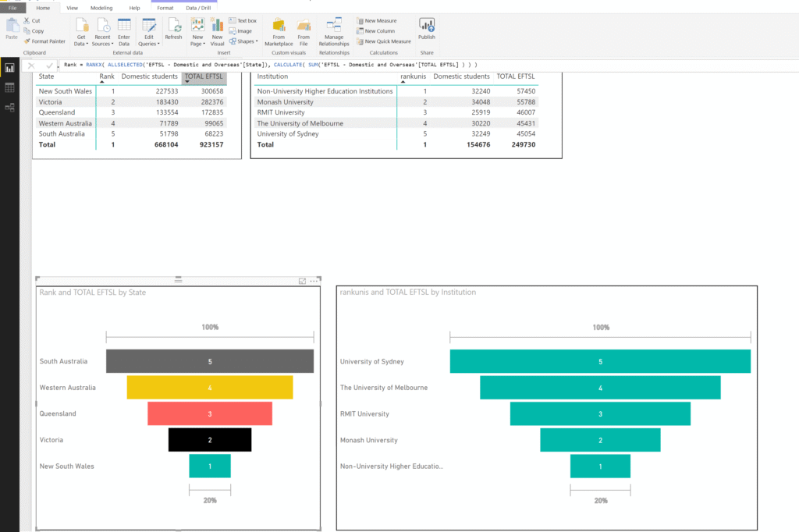Screen dimensions: 799x532
Task: Switch to Relationships view in sidebar
Action: coord(9,108)
